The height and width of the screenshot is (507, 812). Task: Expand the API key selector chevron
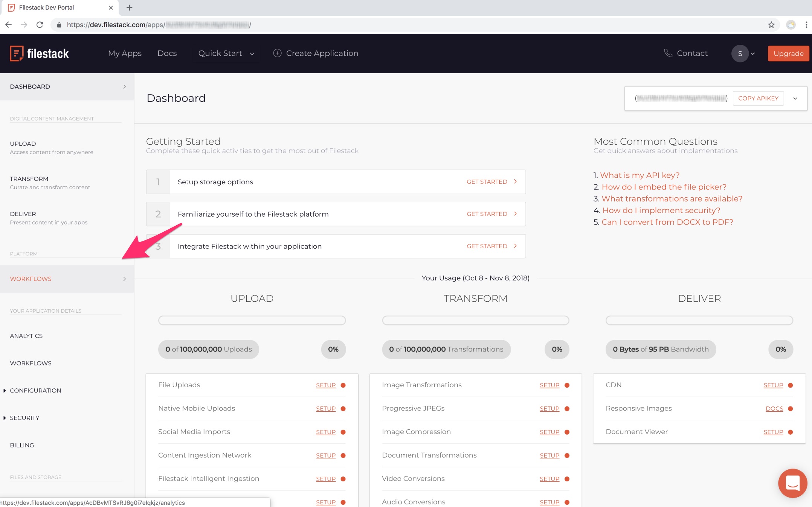click(795, 99)
